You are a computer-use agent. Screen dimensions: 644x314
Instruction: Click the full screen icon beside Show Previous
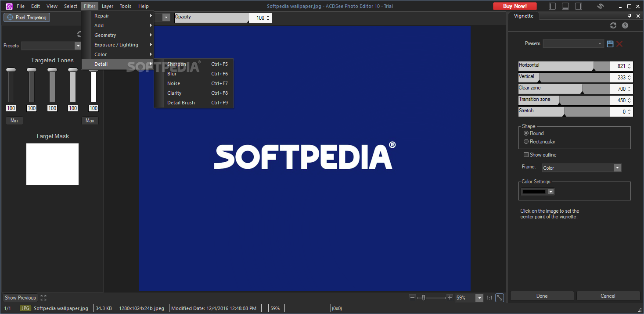tap(43, 298)
